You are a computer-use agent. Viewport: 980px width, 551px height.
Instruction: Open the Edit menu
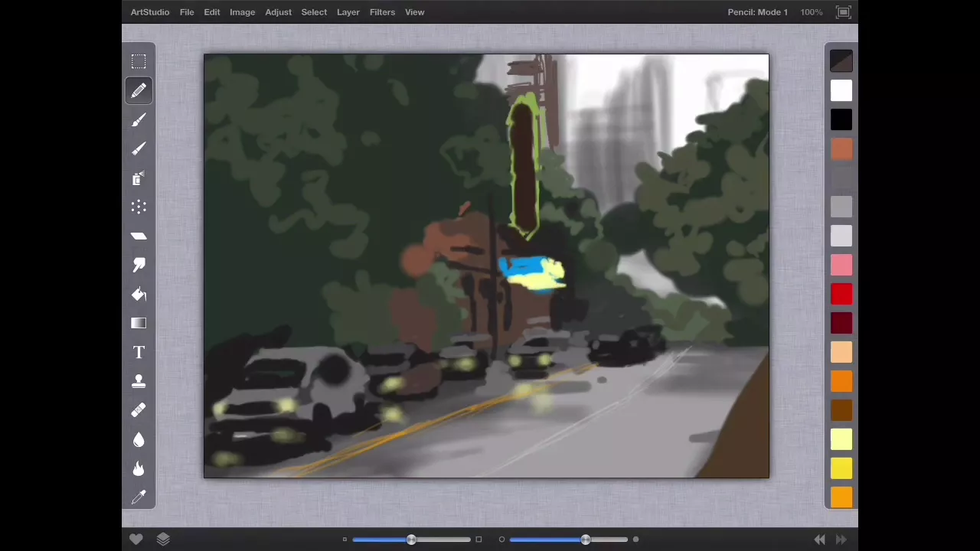click(212, 12)
